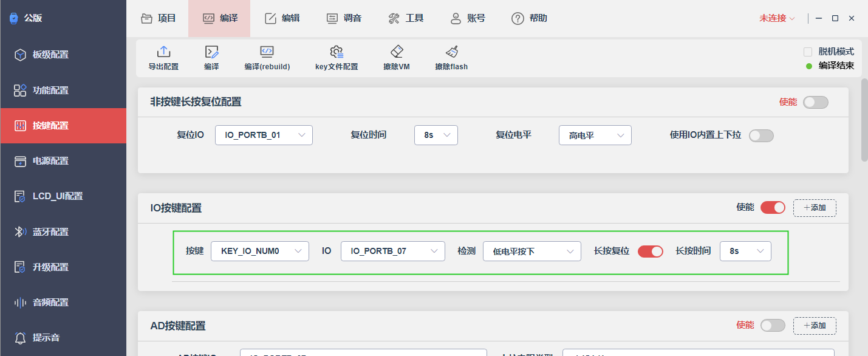Click the 擦除flash brush icon
Image resolution: width=868 pixels, height=356 pixels.
tap(451, 52)
